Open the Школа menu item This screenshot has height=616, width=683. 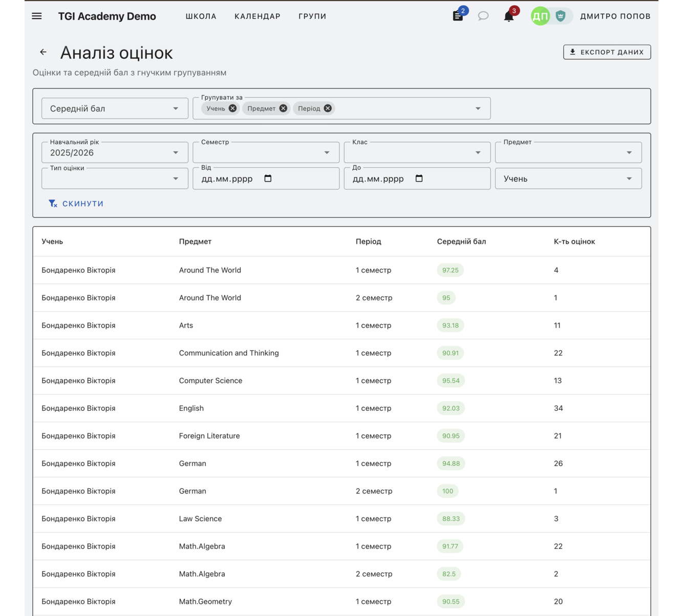[201, 16]
